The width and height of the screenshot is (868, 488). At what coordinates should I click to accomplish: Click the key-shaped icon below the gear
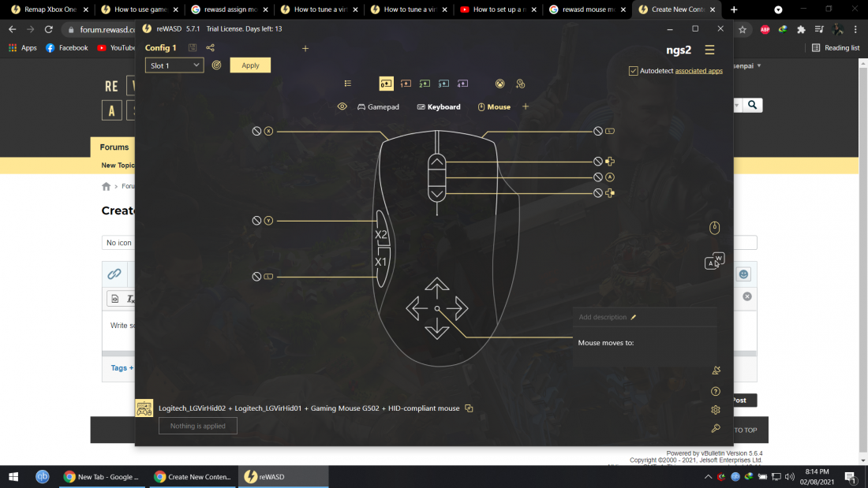tap(716, 428)
